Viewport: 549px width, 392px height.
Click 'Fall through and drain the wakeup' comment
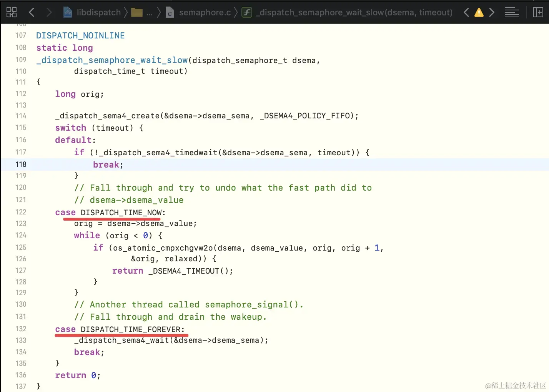point(170,317)
